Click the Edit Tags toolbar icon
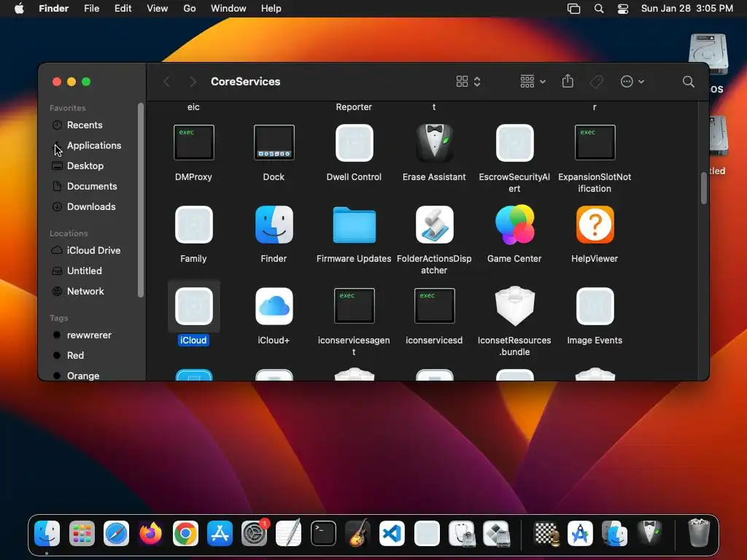This screenshot has width=747, height=560. [x=597, y=82]
